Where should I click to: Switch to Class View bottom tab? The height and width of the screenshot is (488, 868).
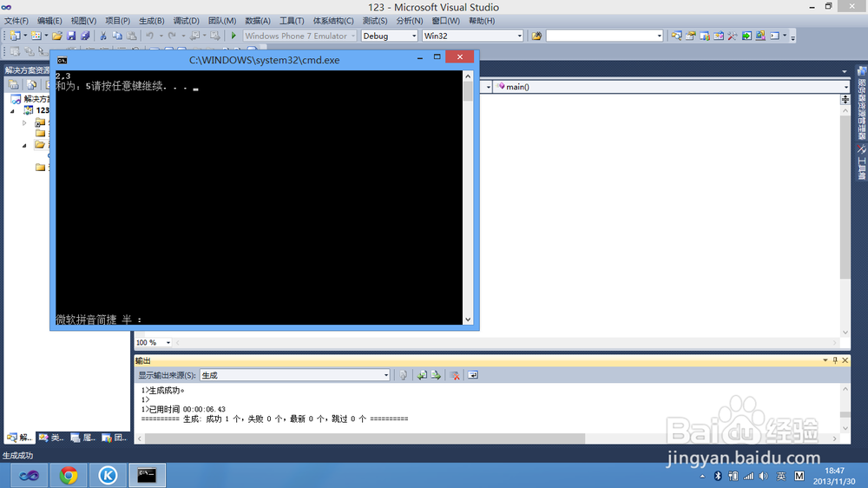[51, 438]
